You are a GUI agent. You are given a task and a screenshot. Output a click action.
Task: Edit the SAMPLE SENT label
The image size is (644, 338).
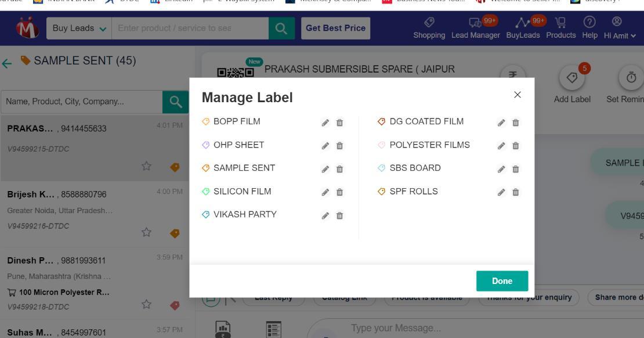(326, 169)
